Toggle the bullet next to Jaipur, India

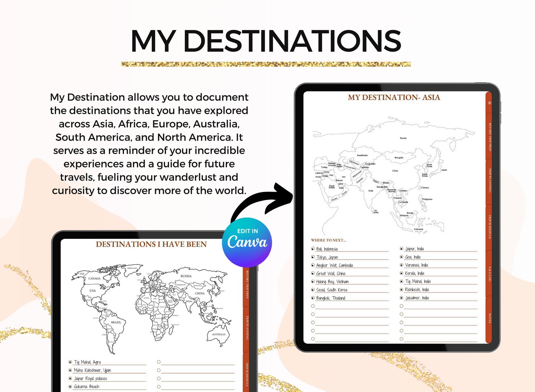point(401,249)
